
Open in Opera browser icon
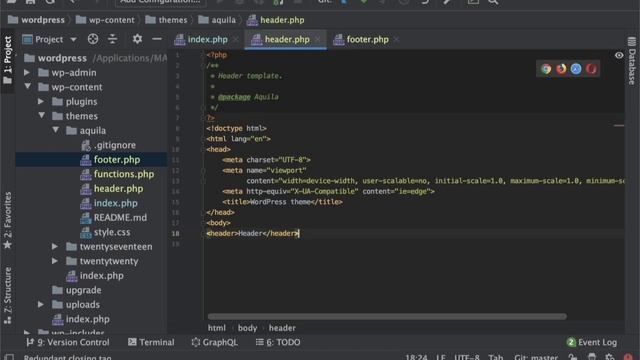[x=591, y=69]
